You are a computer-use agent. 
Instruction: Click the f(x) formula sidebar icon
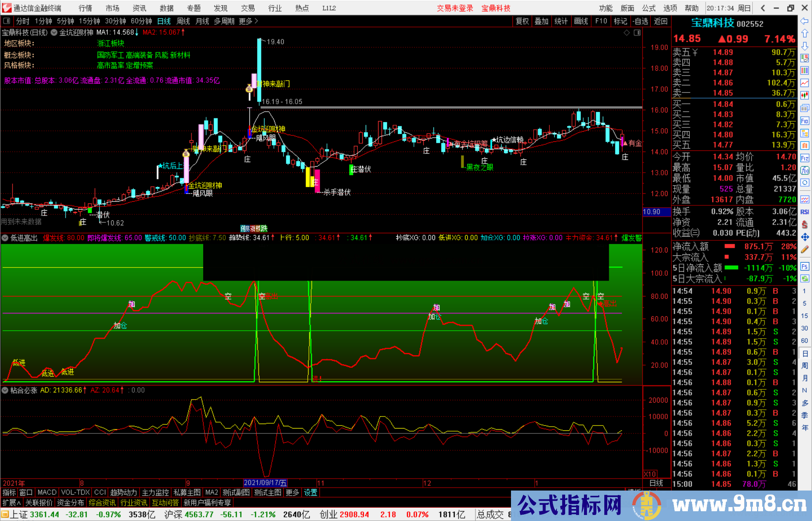pos(804,170)
